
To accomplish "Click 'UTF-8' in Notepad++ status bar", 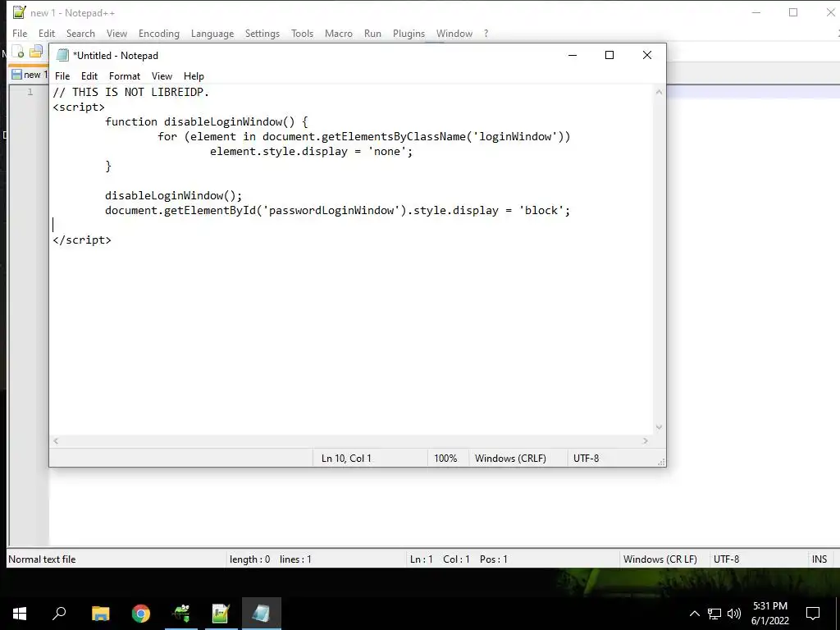I will tap(726, 559).
